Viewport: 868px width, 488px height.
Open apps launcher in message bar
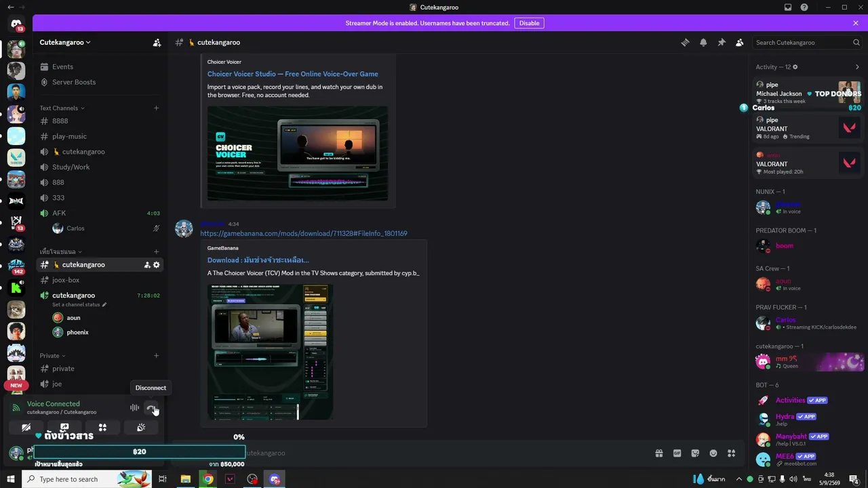(732, 453)
